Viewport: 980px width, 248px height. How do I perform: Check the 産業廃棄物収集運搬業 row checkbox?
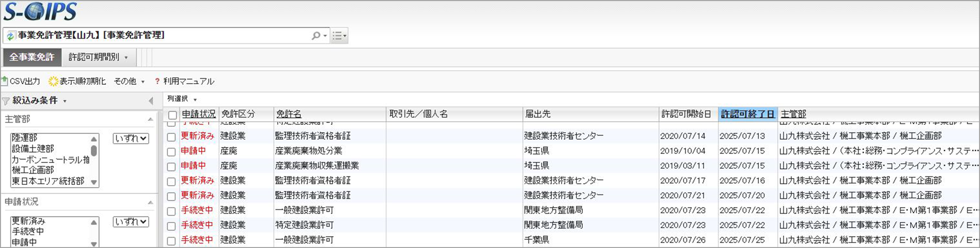tap(171, 167)
